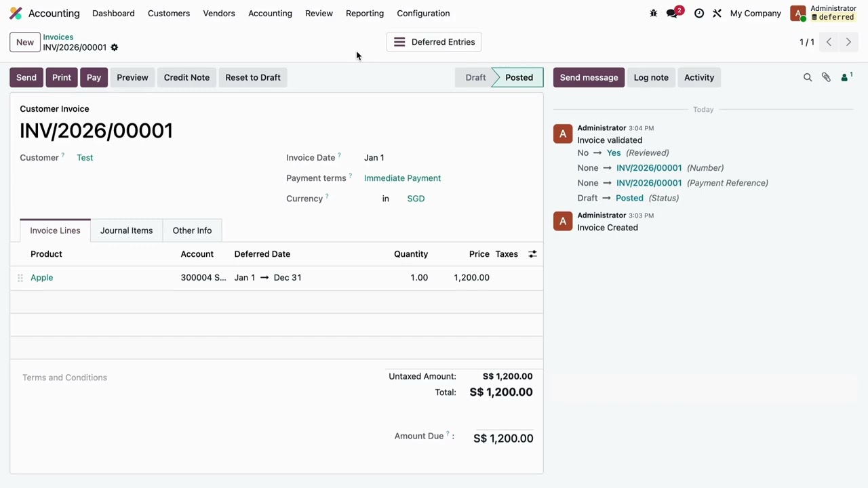
Task: Click the quantity 1.00 cell
Action: click(x=419, y=278)
